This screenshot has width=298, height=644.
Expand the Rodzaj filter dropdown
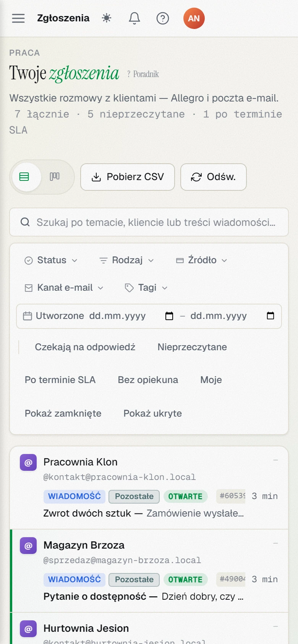pyautogui.click(x=127, y=260)
